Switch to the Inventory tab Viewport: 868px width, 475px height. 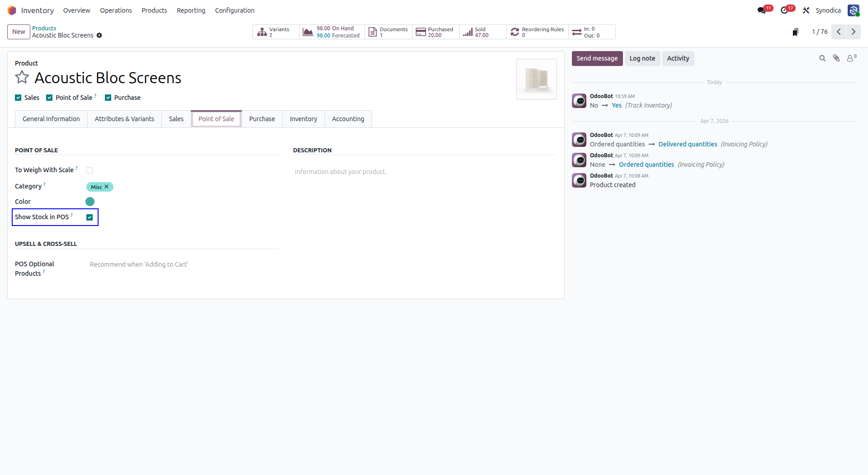303,119
